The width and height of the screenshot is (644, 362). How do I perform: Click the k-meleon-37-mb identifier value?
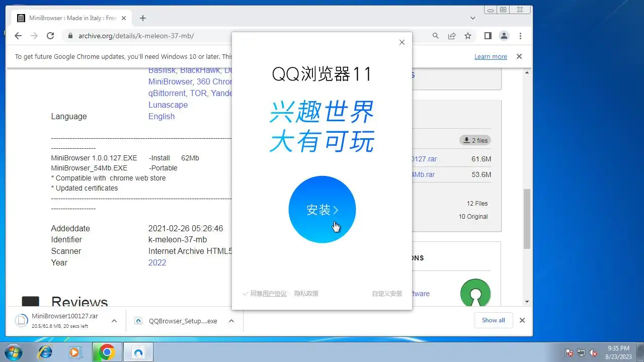(178, 239)
